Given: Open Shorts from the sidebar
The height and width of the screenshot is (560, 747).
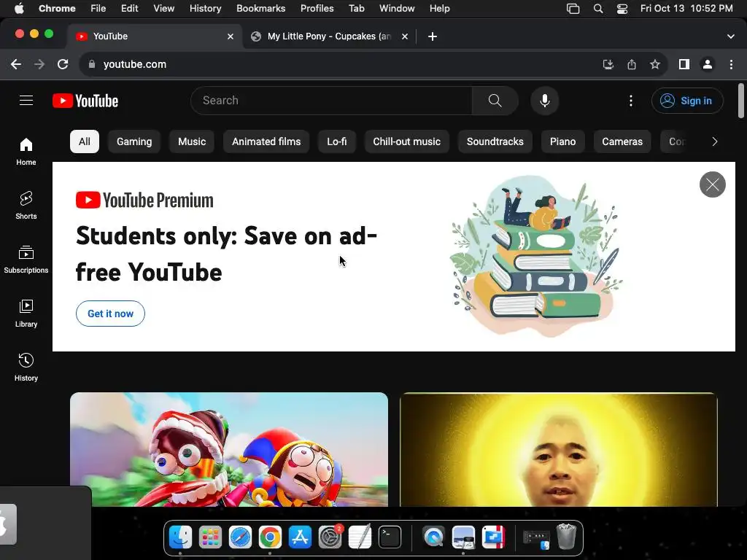Looking at the screenshot, I should click(26, 205).
